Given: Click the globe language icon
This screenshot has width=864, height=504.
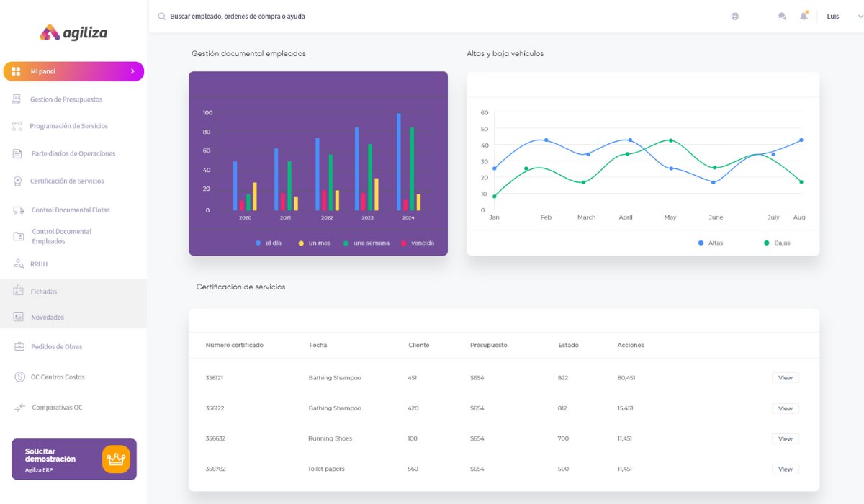Looking at the screenshot, I should pyautogui.click(x=734, y=17).
